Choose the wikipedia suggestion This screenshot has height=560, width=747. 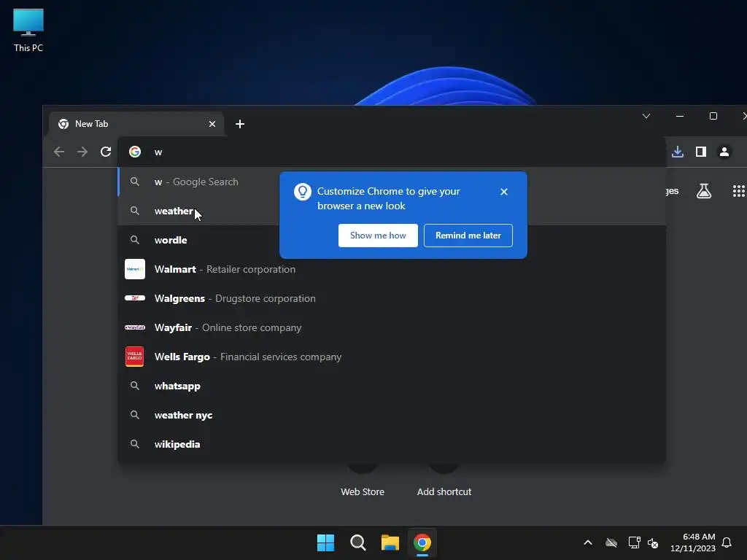pos(392,444)
